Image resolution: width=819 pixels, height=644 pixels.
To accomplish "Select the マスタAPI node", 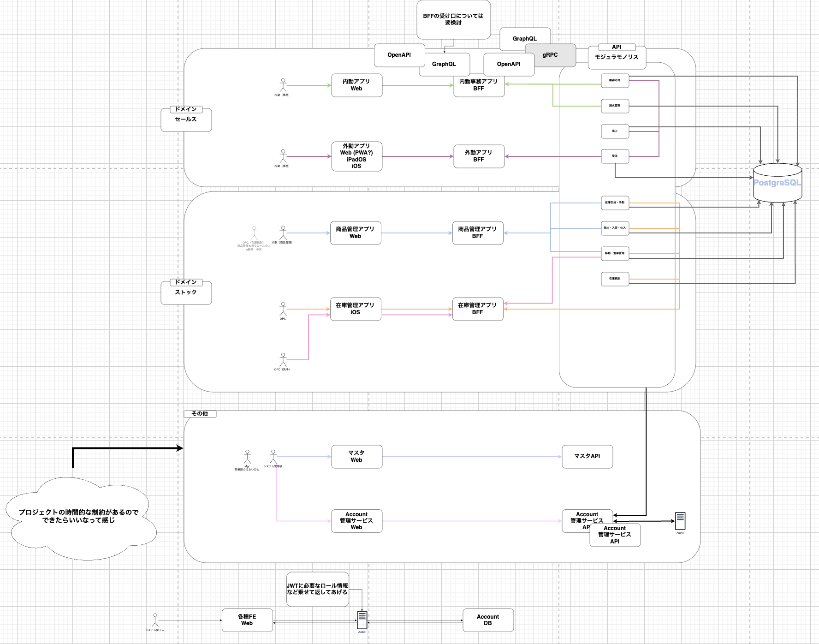I will pyautogui.click(x=587, y=456).
